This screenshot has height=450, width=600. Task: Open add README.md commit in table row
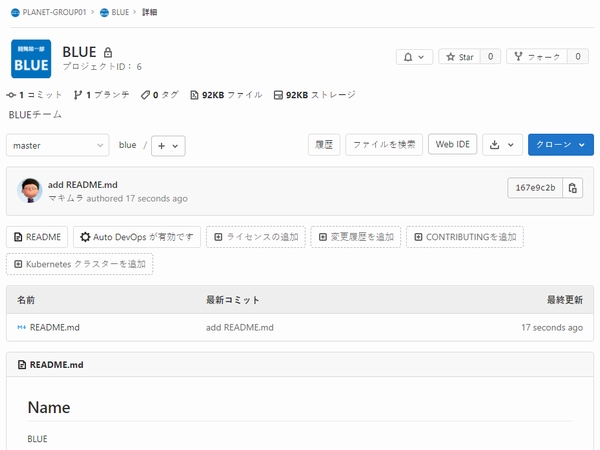(240, 328)
